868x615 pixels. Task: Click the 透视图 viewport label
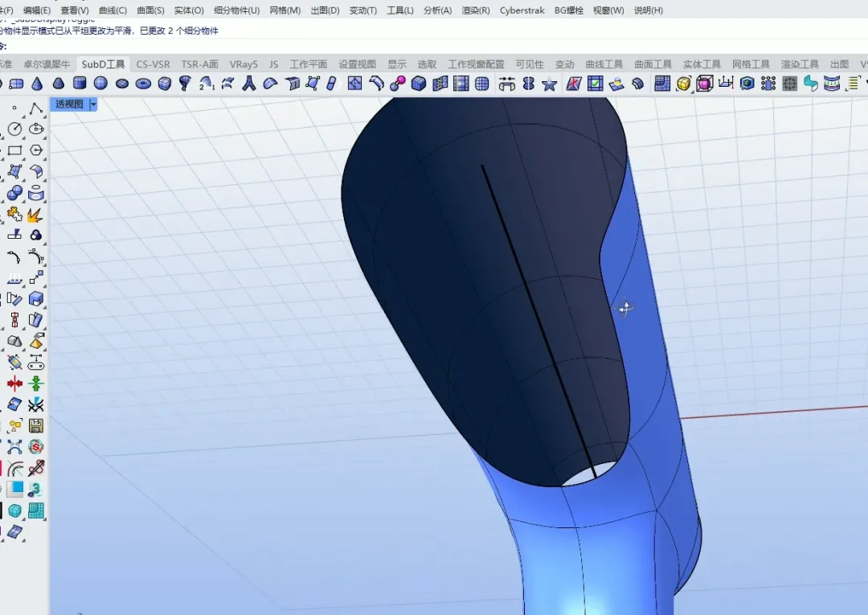69,104
